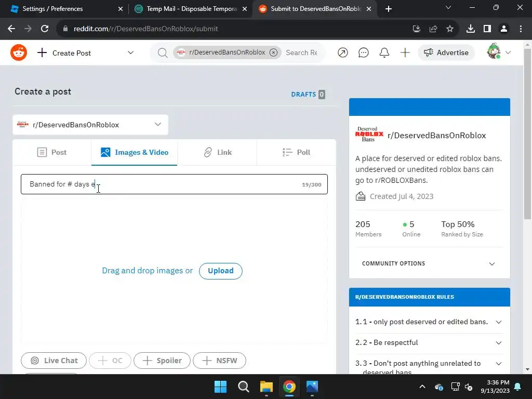Open the Create Post navigation dropdown
532x399 pixels.
[x=86, y=53]
